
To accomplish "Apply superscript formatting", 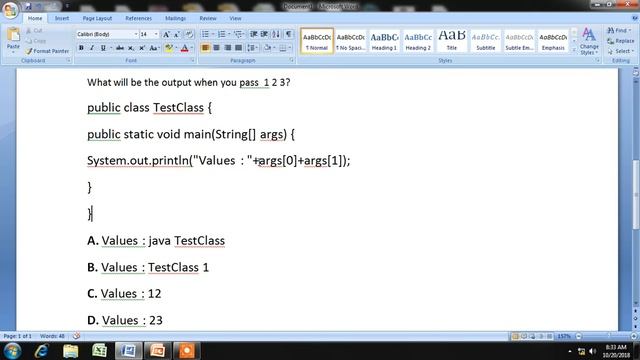I will tap(142, 48).
